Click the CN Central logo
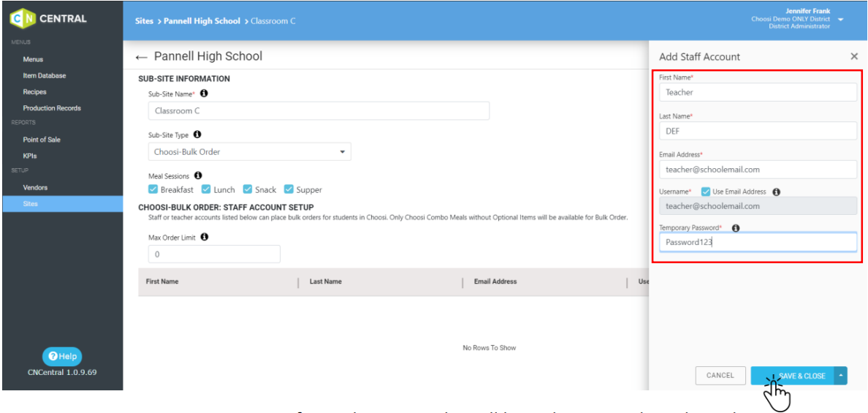This screenshot has height=413, width=868. tap(49, 19)
